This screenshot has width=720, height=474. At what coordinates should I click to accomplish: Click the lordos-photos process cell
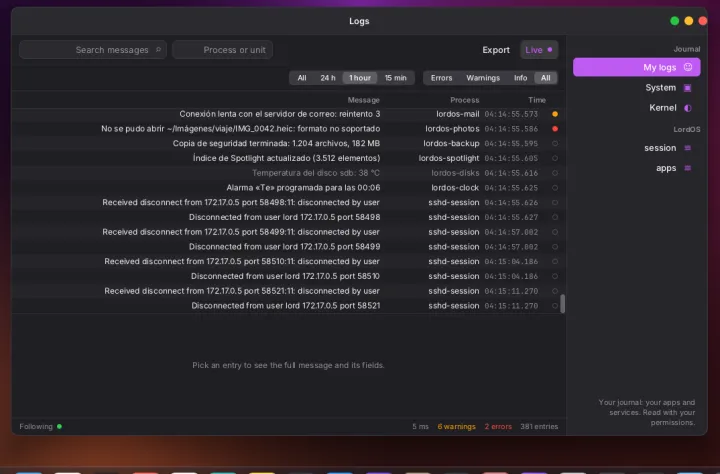click(452, 129)
